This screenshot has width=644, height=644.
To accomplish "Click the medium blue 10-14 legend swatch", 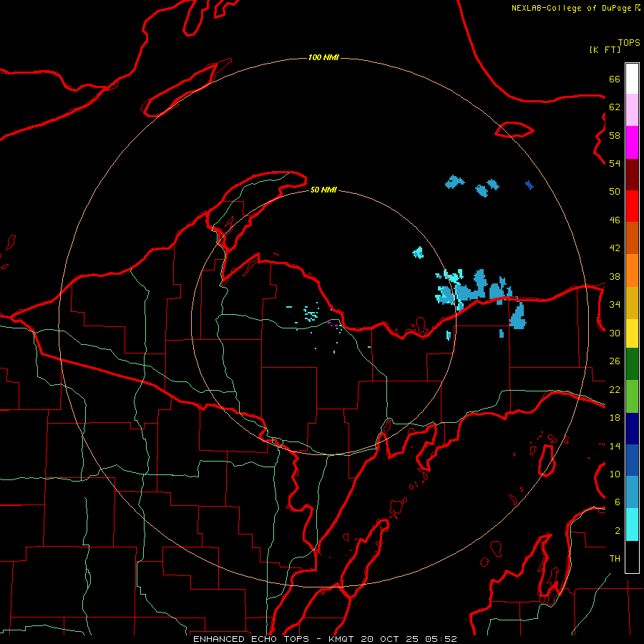I will (x=632, y=460).
